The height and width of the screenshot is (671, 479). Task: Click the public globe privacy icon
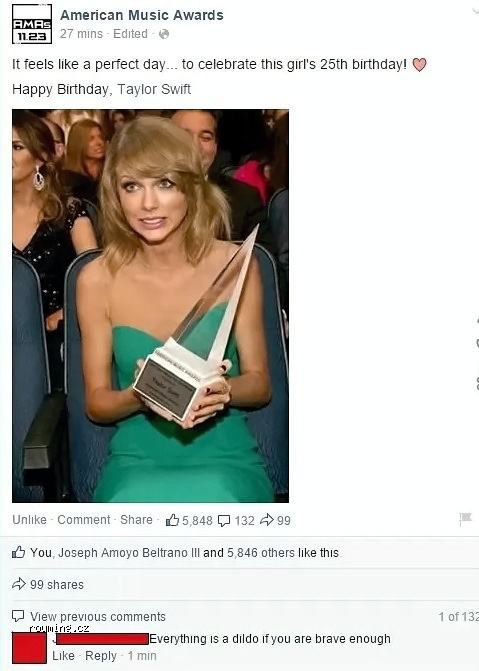point(164,34)
